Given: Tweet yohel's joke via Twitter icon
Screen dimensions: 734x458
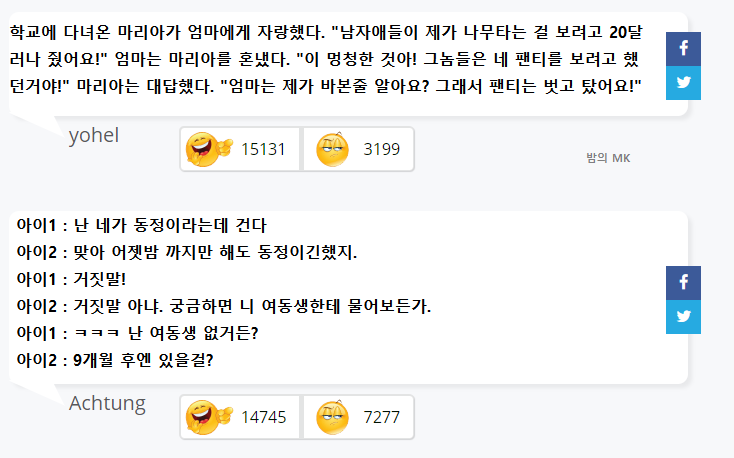Looking at the screenshot, I should pyautogui.click(x=683, y=83).
